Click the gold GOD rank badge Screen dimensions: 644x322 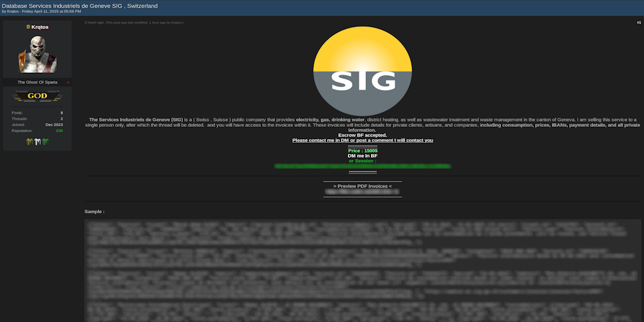[x=37, y=96]
